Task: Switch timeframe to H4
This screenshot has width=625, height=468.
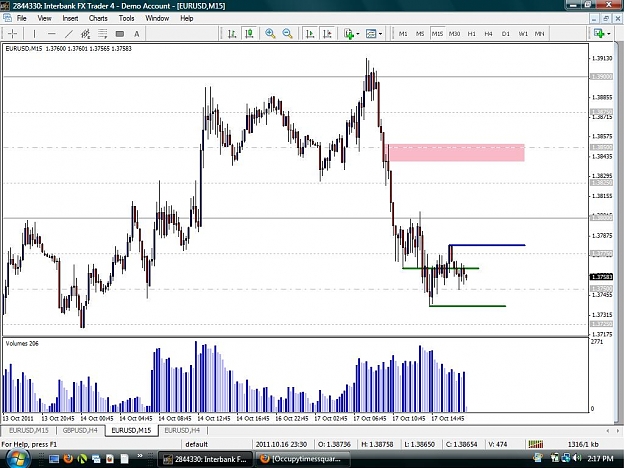Action: (x=489, y=34)
